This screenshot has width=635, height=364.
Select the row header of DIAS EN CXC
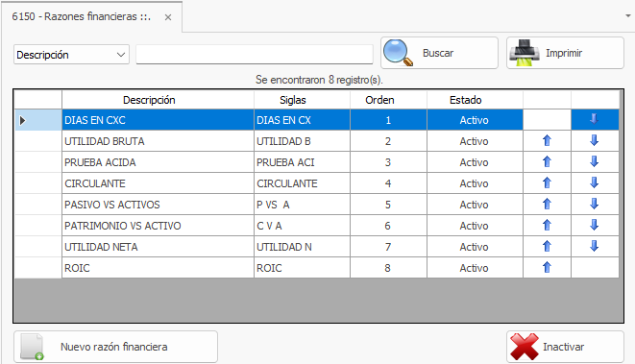point(38,120)
